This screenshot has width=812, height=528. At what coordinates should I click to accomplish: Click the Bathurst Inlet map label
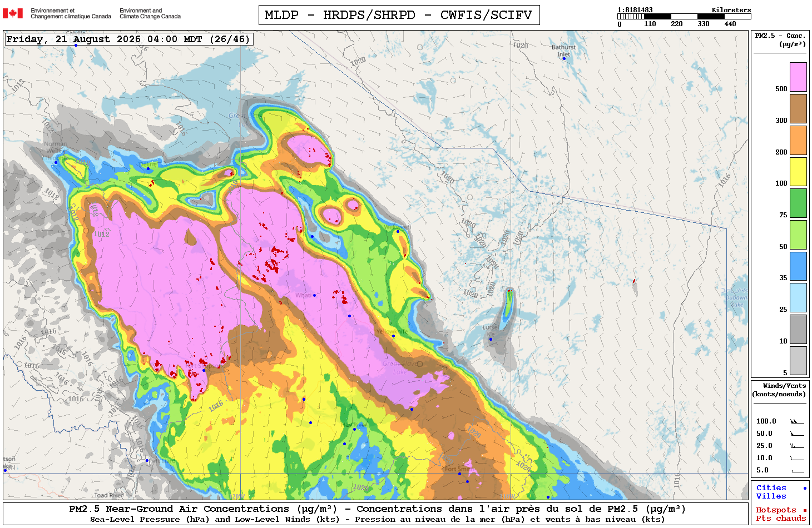pyautogui.click(x=563, y=51)
